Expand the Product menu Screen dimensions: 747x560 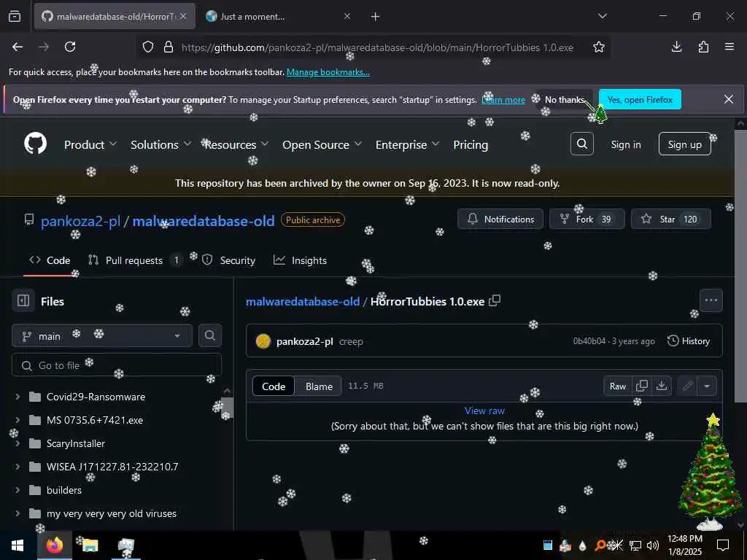tap(90, 144)
